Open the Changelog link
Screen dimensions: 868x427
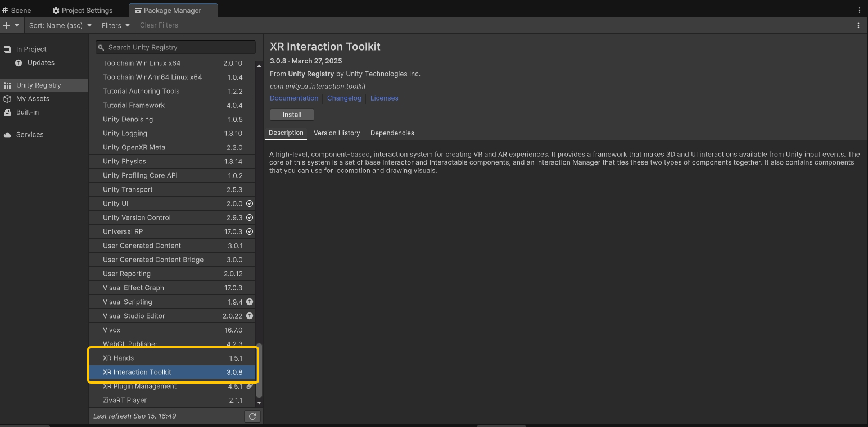click(344, 98)
